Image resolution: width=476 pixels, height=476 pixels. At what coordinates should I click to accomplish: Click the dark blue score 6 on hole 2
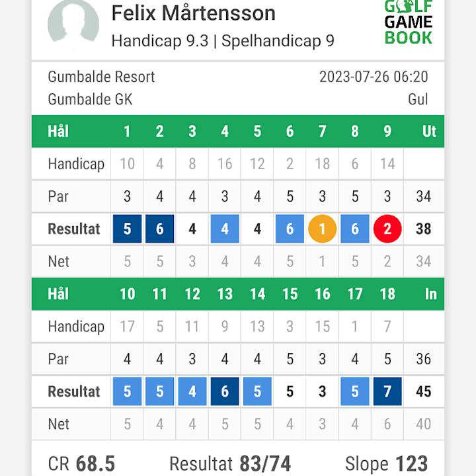[x=160, y=229]
